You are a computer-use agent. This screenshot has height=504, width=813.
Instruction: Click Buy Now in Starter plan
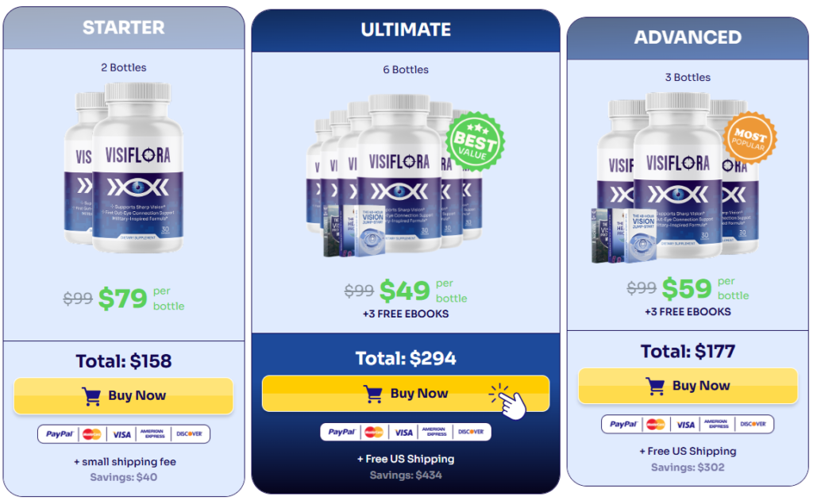(123, 395)
